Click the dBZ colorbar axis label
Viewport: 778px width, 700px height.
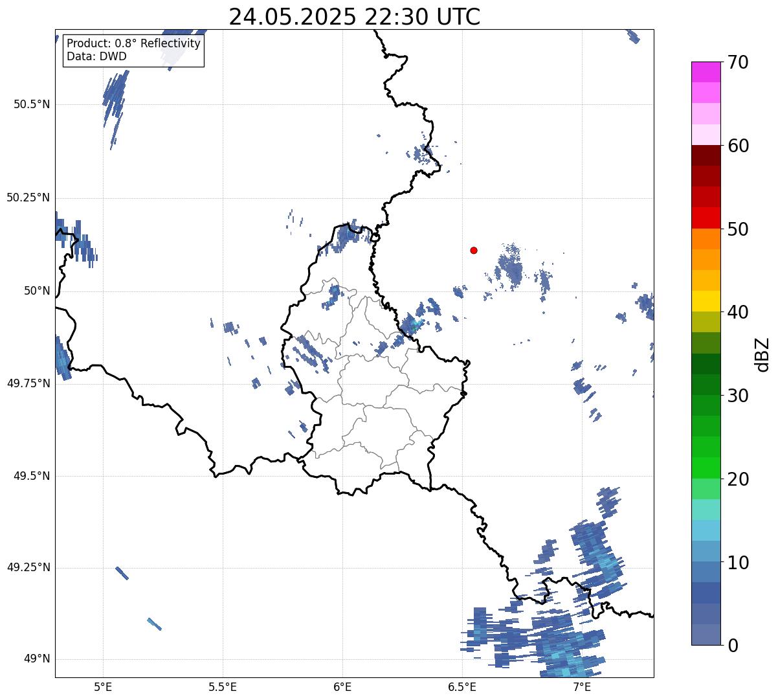(x=762, y=354)
